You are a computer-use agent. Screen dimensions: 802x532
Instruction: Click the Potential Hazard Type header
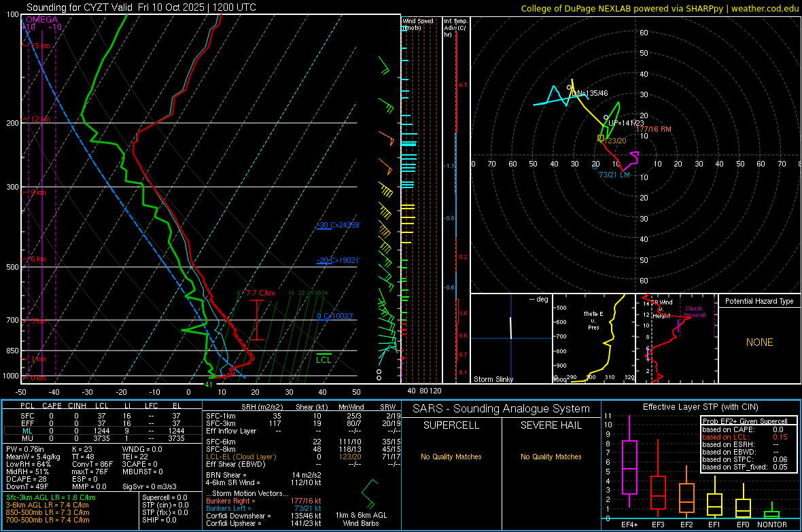tap(759, 301)
